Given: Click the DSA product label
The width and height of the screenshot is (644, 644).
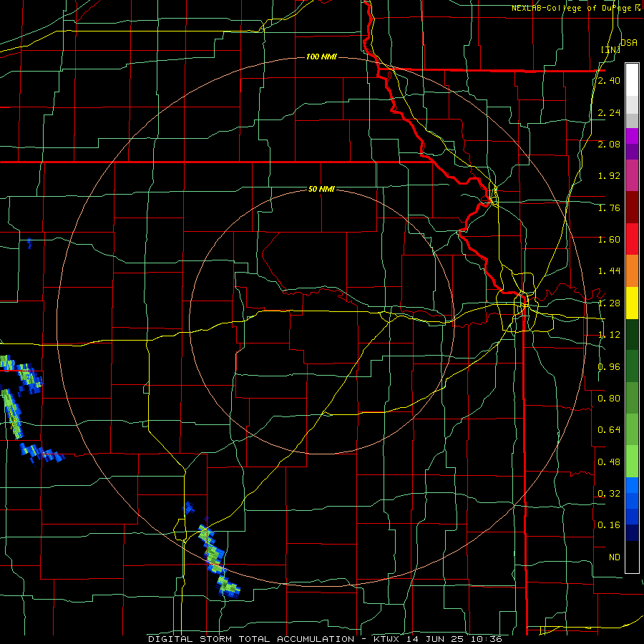Looking at the screenshot, I should pyautogui.click(x=628, y=42).
